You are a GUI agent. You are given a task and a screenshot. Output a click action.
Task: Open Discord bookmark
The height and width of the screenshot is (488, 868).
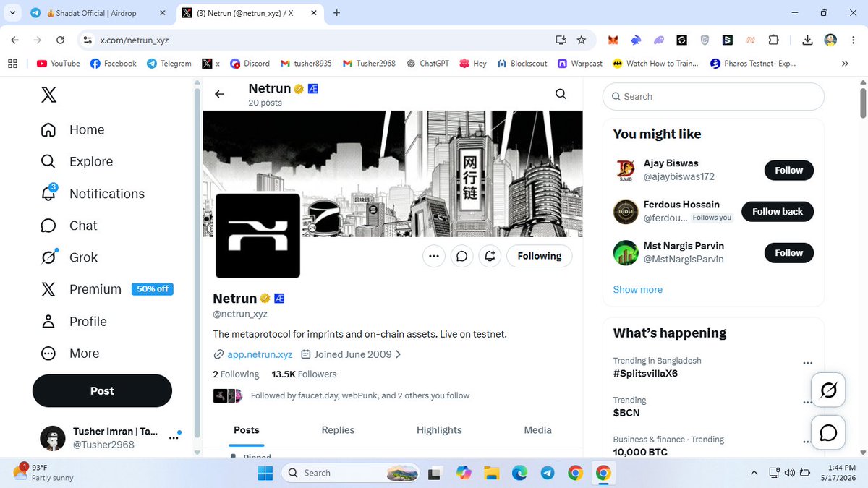click(250, 64)
